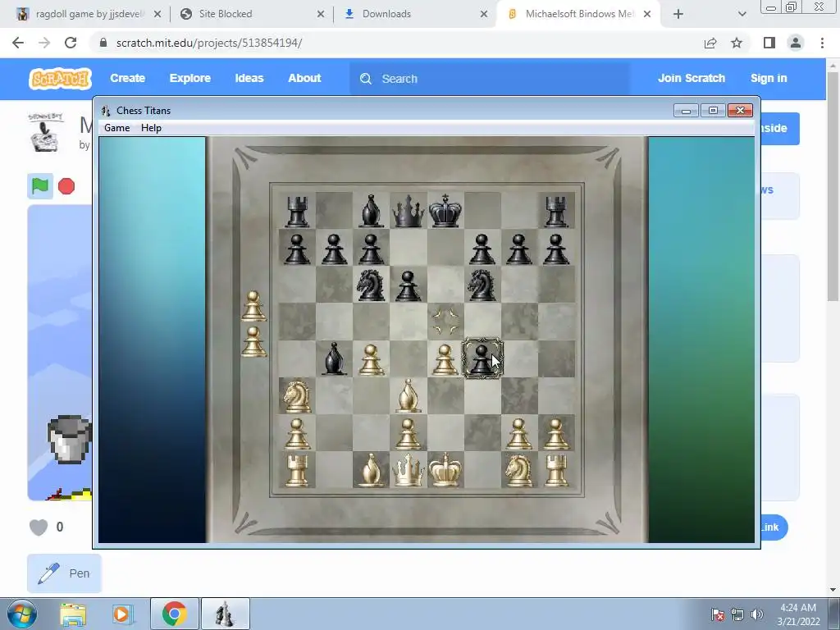Select the black knight on f6
The image size is (840, 630).
pos(482,285)
